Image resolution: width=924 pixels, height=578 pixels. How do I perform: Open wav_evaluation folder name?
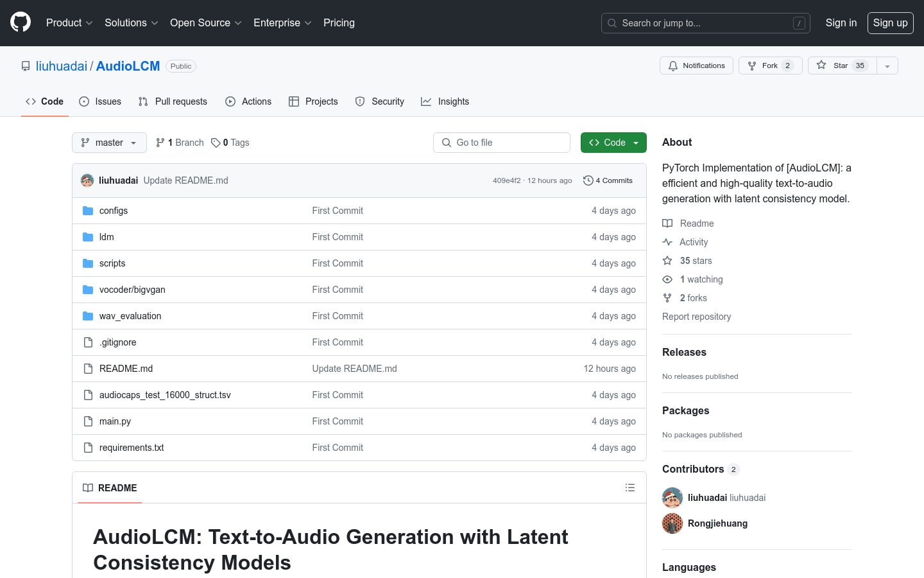tap(130, 316)
